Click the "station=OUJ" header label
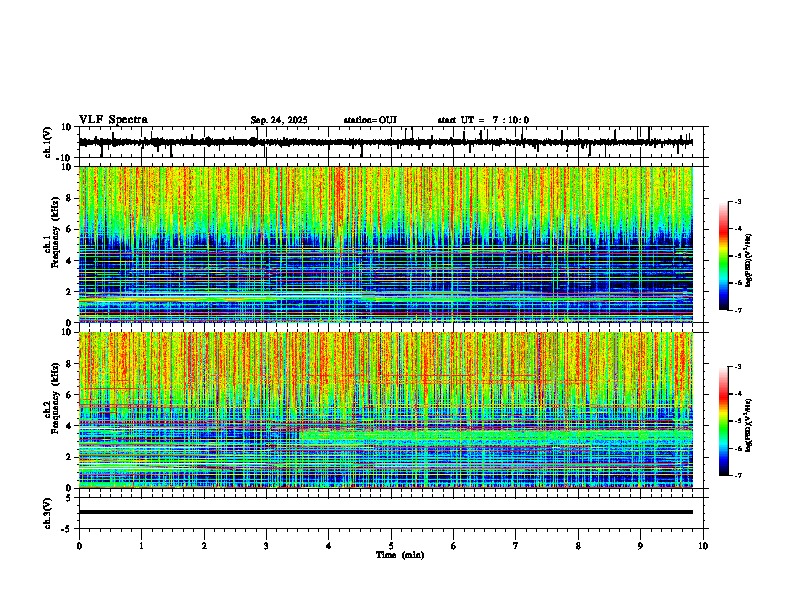The width and height of the screenshot is (792, 612). (370, 120)
